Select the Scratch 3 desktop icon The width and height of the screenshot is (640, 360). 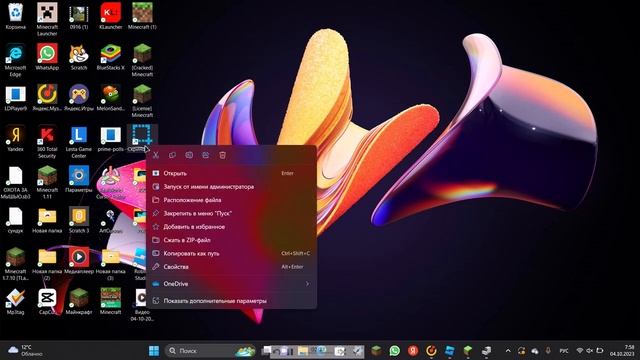pos(79,220)
